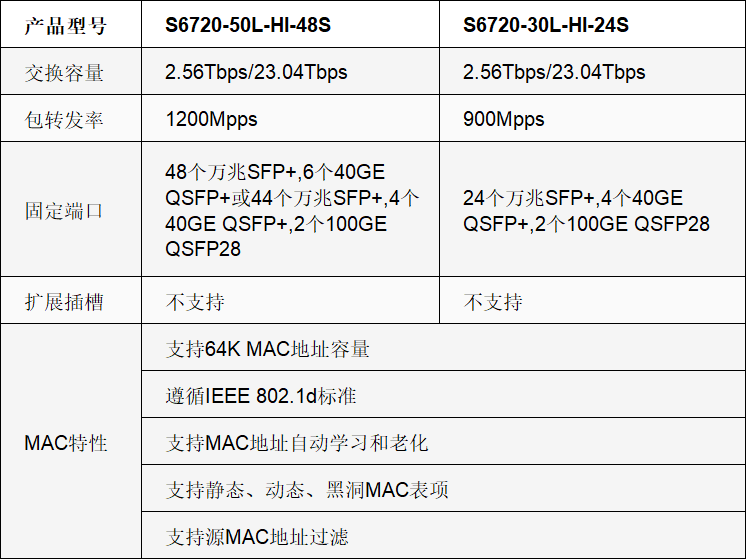Select the 900Mpps cell
The width and height of the screenshot is (746, 559).
504,119
